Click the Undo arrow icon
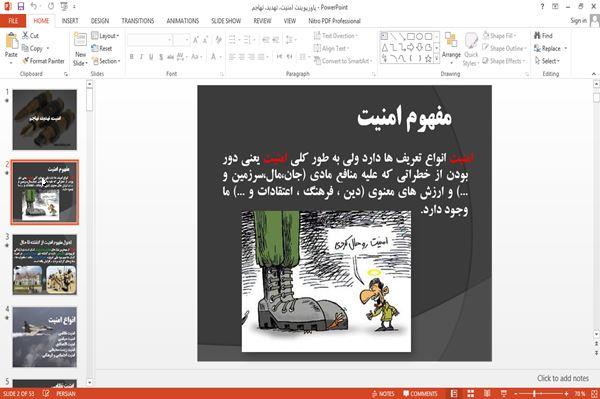The image size is (600, 399). (x=34, y=7)
